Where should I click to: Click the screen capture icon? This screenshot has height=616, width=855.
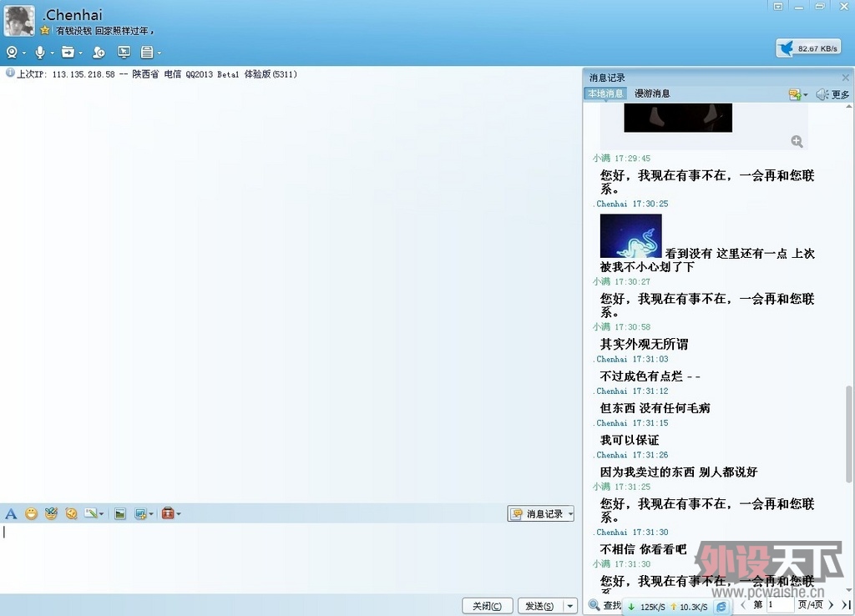(140, 513)
